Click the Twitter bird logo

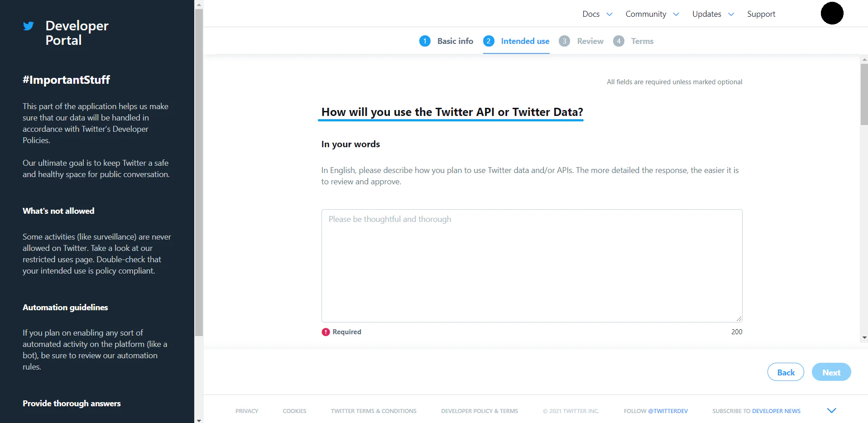(x=29, y=26)
